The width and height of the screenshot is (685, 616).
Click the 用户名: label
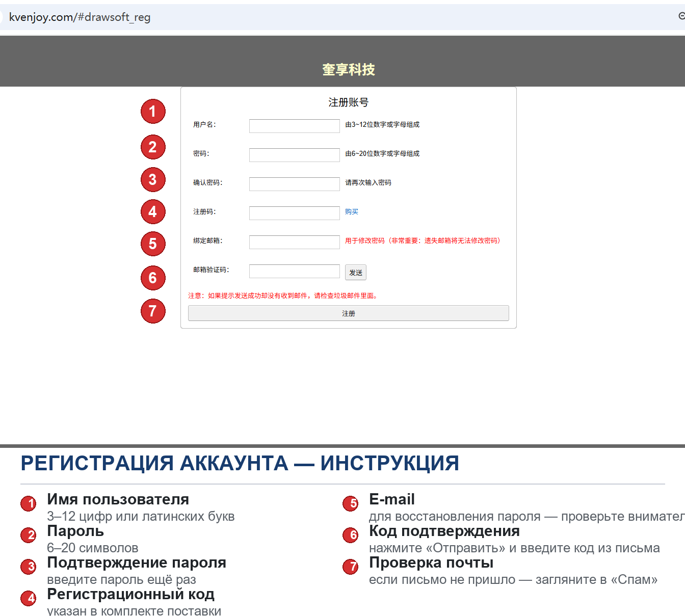[204, 124]
